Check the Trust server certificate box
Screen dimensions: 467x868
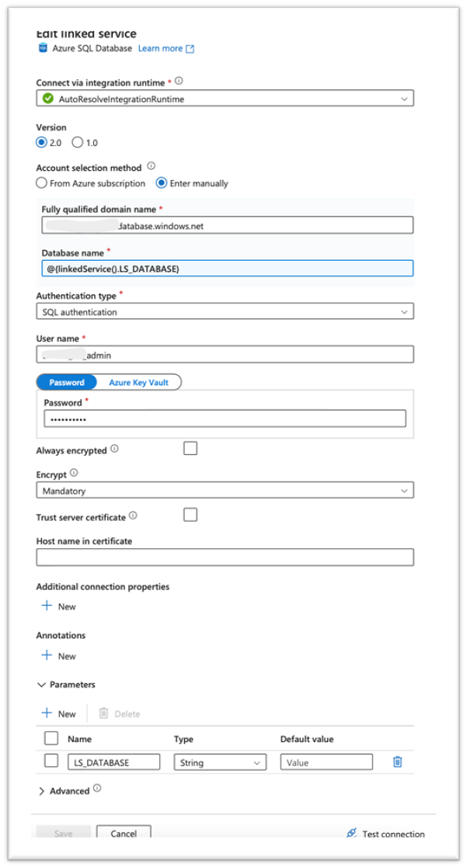190,515
